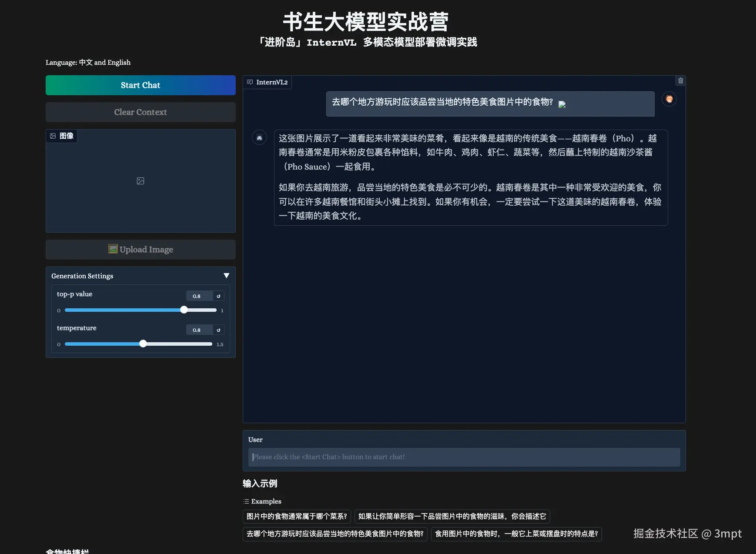Click the 'top-p value' label
The width and height of the screenshot is (756, 554).
pos(74,294)
